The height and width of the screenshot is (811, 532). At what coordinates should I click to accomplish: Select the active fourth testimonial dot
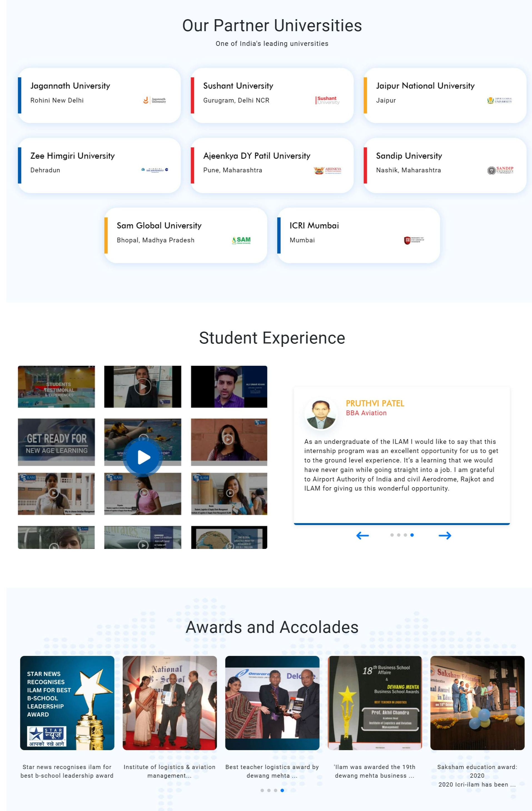(x=412, y=535)
